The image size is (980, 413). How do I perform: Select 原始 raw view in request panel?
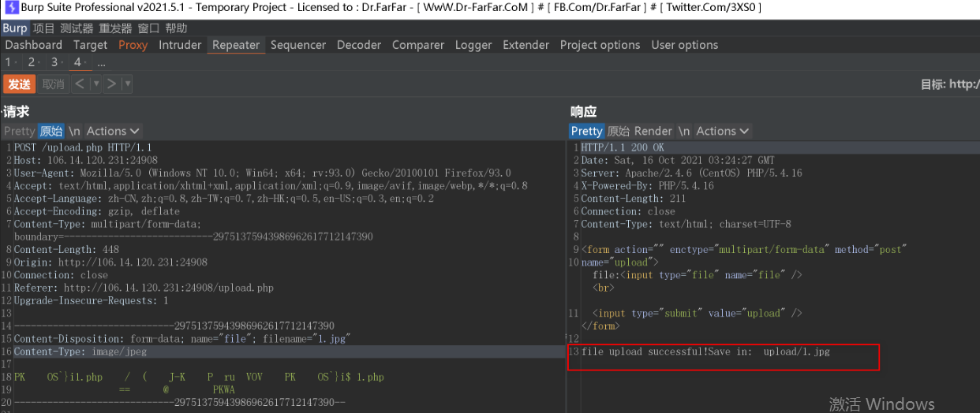51,131
